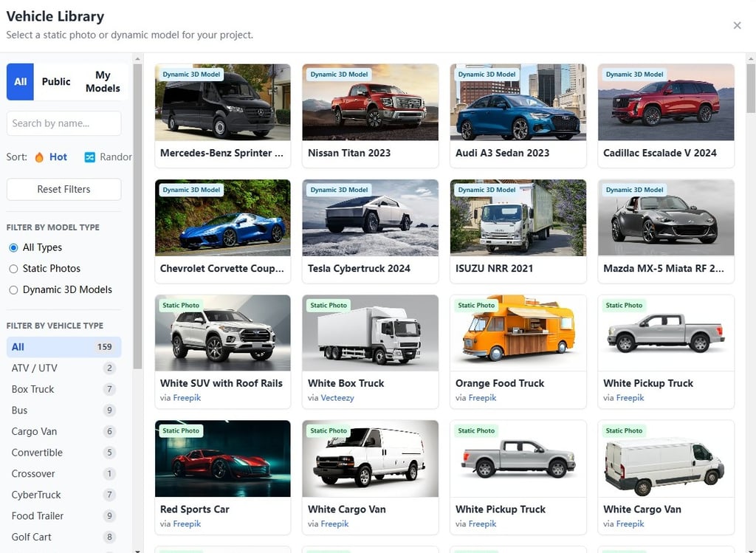Switch to the My Models tab
The height and width of the screenshot is (553, 756).
pyautogui.click(x=103, y=81)
